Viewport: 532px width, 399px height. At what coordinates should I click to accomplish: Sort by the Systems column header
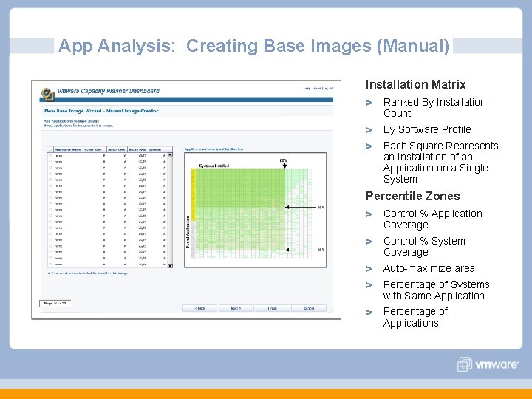click(x=155, y=149)
